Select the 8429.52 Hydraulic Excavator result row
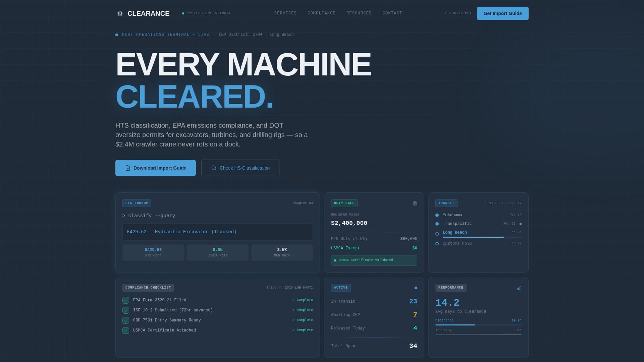 point(217,232)
